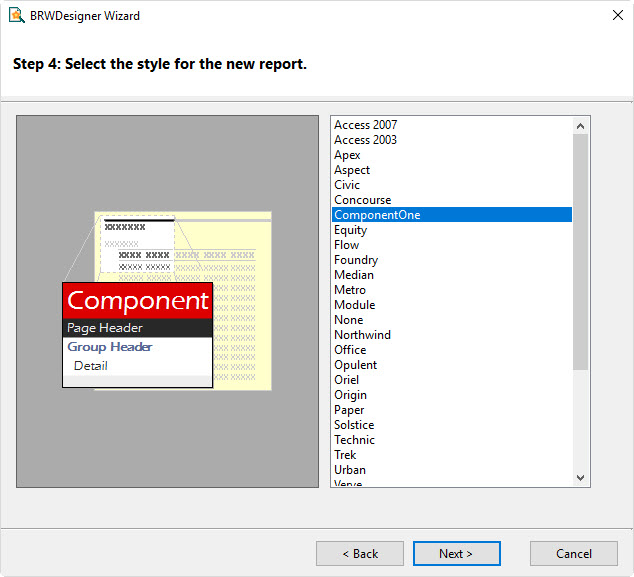
Task: Click the style list scrollbar thumb
Action: pos(580,252)
